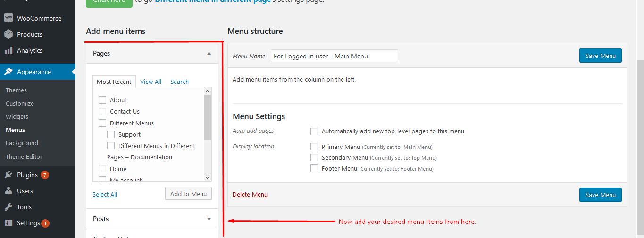Image resolution: width=644 pixels, height=238 pixels.
Task: Open the Tools admin menu
Action: pos(38,207)
